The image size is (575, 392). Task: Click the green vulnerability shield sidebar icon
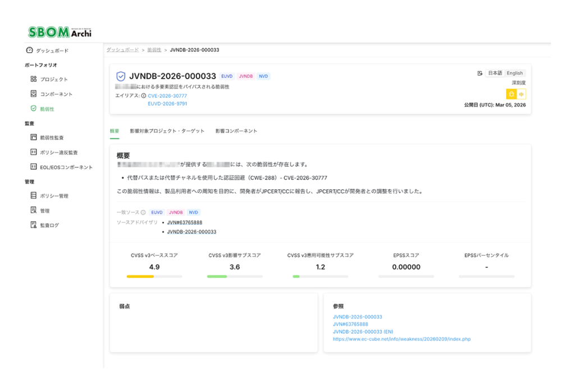pyautogui.click(x=33, y=108)
